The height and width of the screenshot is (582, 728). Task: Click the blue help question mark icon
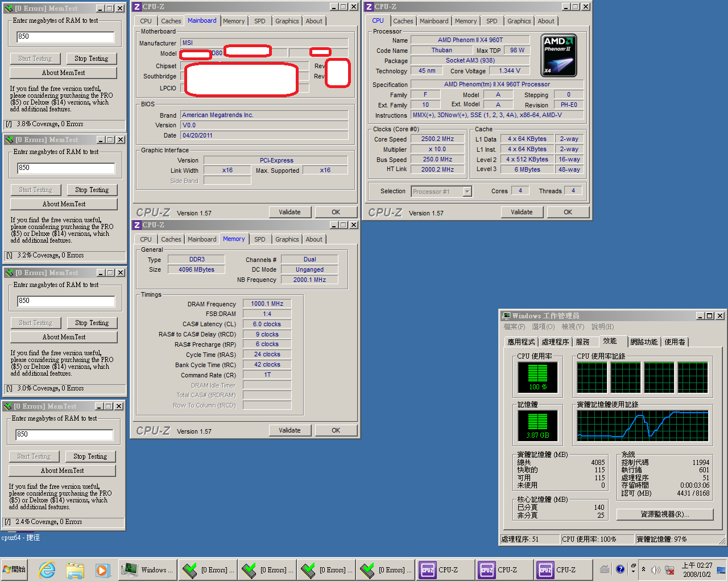coord(620,569)
